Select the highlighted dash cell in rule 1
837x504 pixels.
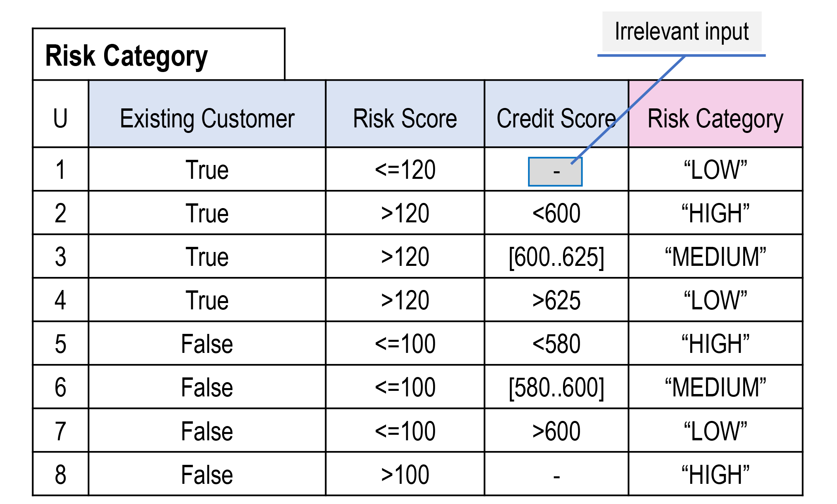point(555,172)
